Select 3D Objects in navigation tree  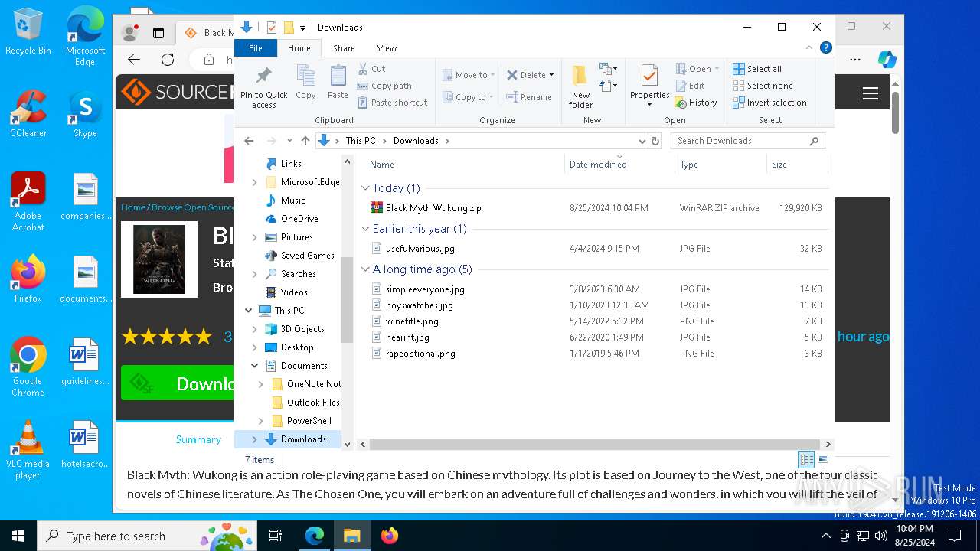pyautogui.click(x=302, y=329)
